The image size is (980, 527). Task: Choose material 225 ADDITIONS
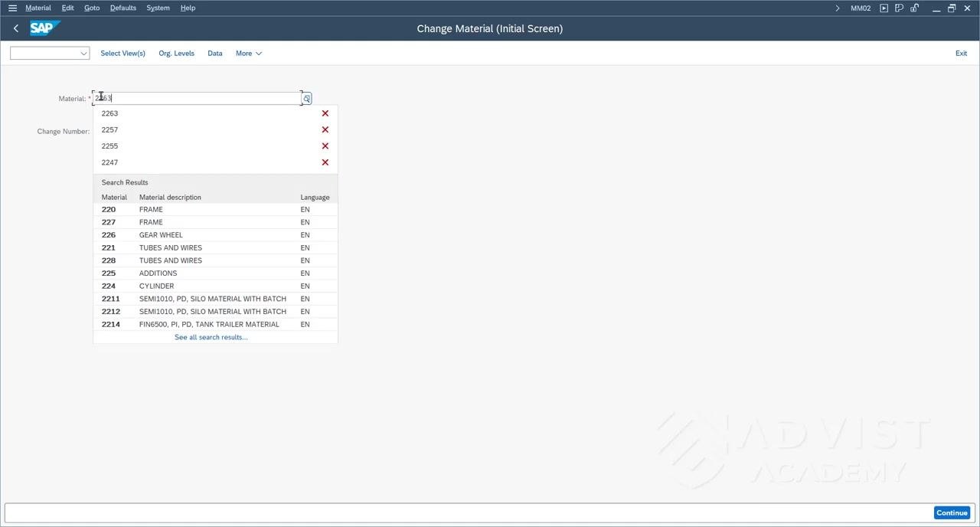[215, 273]
